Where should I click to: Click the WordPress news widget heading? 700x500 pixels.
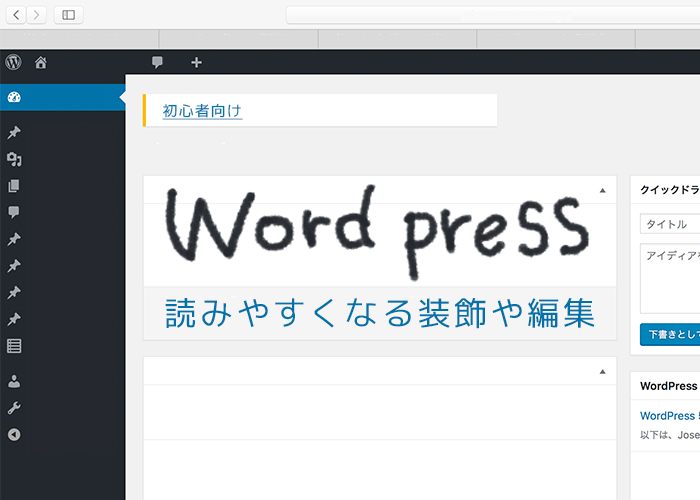669,386
